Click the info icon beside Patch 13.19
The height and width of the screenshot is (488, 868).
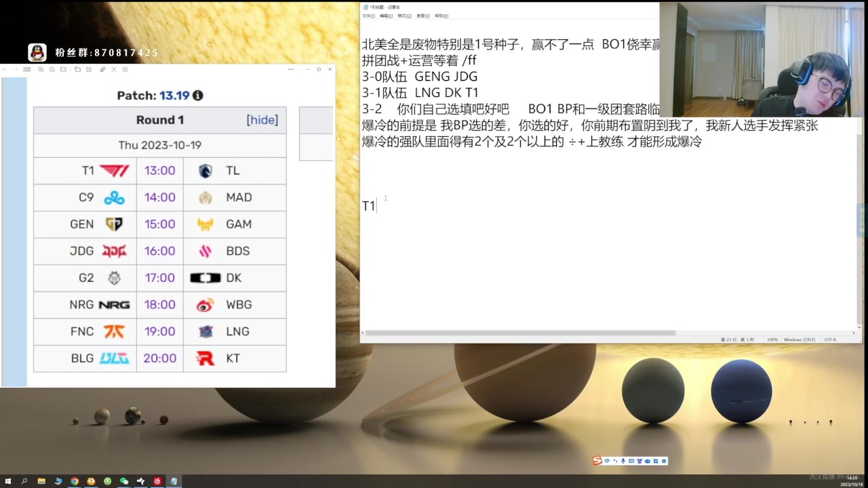pos(198,96)
